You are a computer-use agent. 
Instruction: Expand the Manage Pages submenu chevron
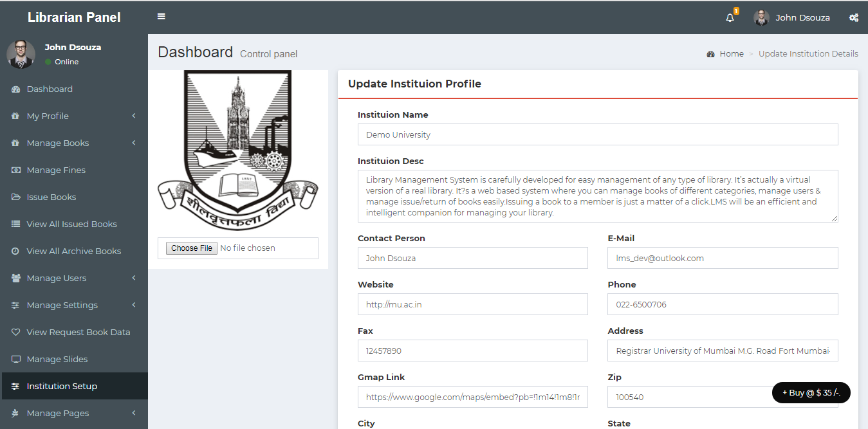[134, 413]
